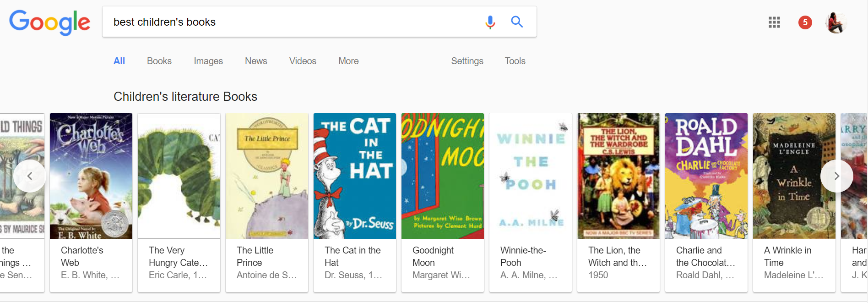This screenshot has height=303, width=868.
Task: Click 'A Wrinkle in Time' title
Action: (787, 256)
